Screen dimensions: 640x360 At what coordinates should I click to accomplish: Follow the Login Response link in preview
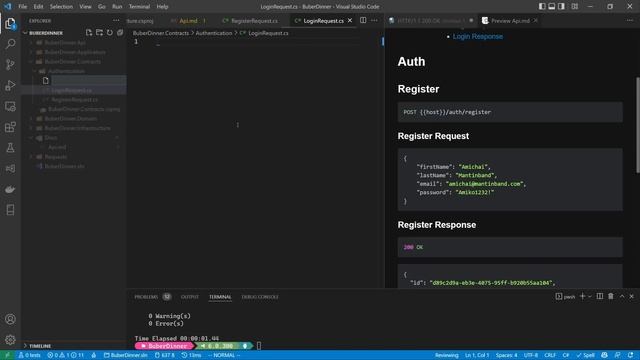pos(478,36)
